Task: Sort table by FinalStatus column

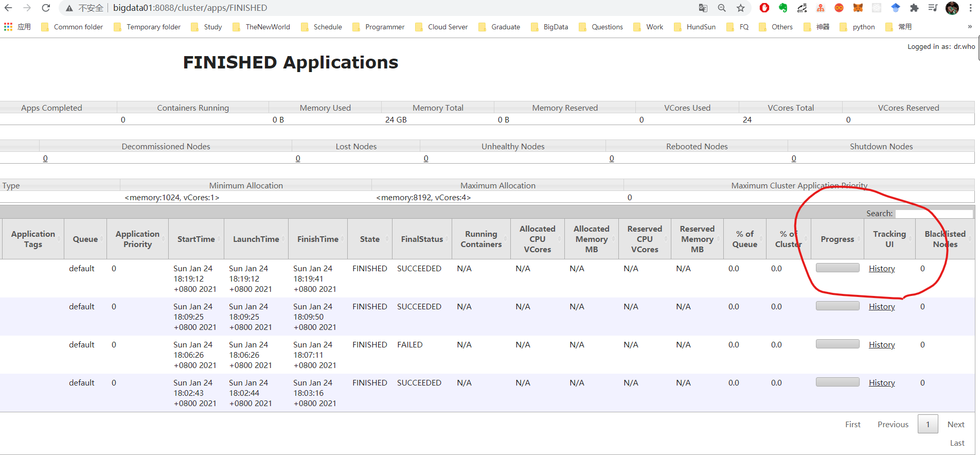Action: [x=422, y=239]
